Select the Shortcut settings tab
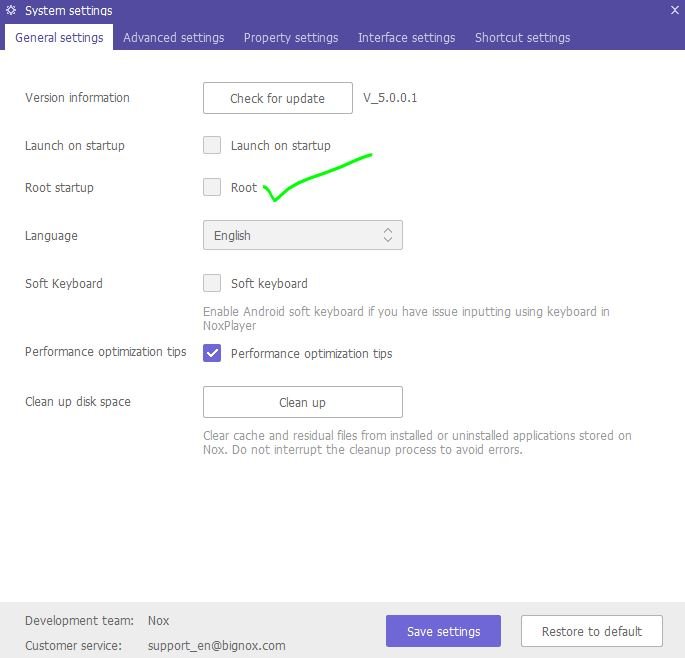Image resolution: width=685 pixels, height=658 pixels. [522, 38]
